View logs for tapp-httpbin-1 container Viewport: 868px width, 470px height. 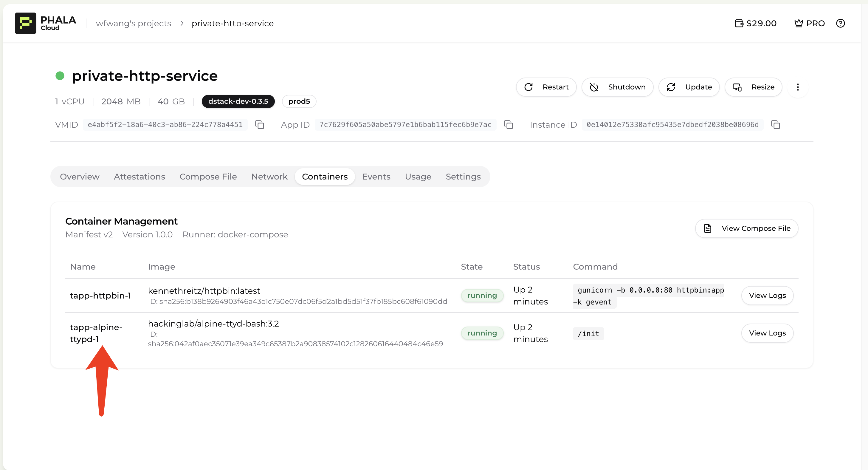coord(767,295)
